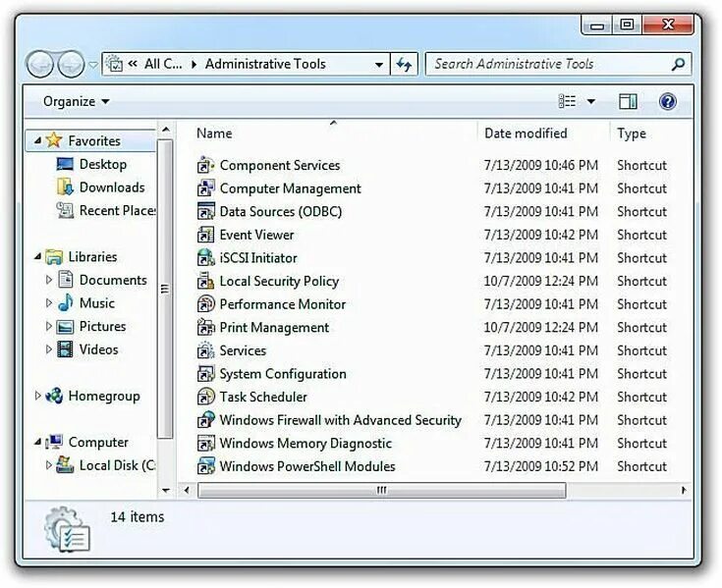Click the All C... breadcrumb segment
This screenshot has width=722, height=588.
pyautogui.click(x=163, y=64)
